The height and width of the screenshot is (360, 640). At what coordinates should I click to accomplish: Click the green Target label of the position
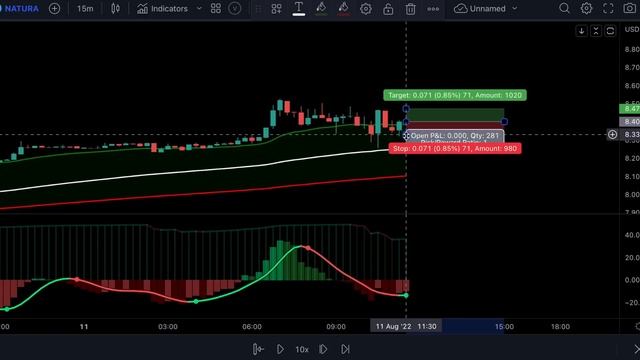[x=455, y=95]
